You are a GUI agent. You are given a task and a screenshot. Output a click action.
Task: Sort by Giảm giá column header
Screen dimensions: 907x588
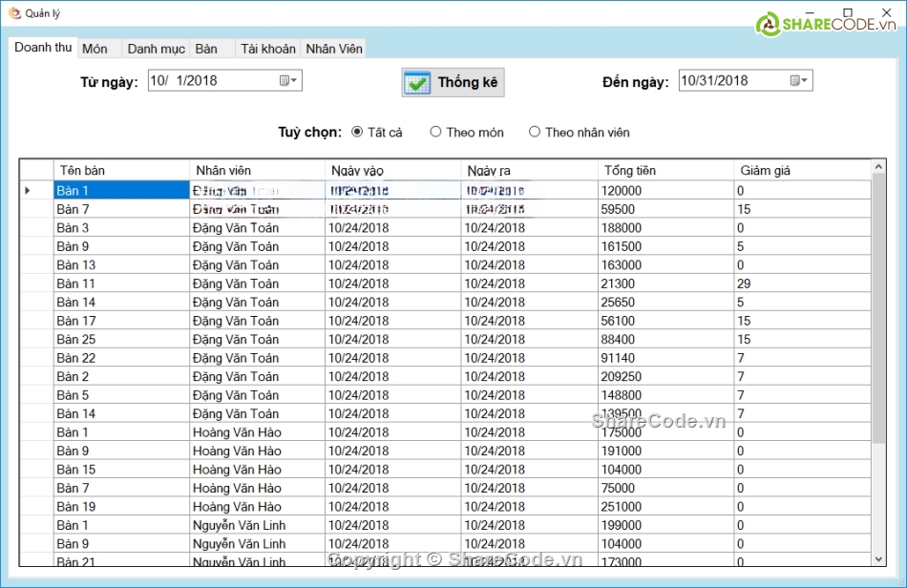pyautogui.click(x=802, y=170)
